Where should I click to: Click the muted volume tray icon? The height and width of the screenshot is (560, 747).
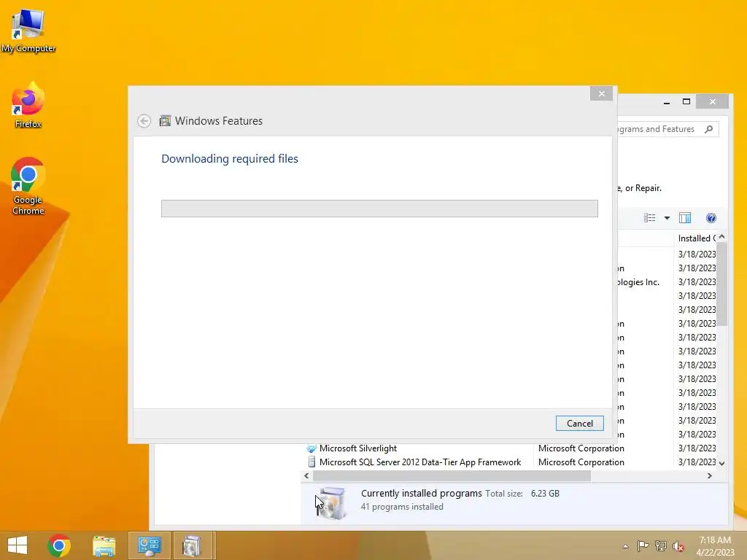click(678, 546)
